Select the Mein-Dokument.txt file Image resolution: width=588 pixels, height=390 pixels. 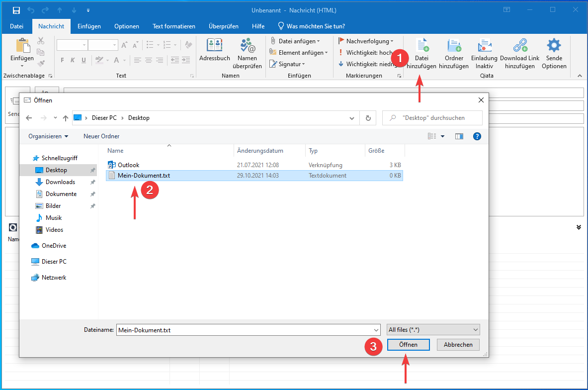pyautogui.click(x=144, y=176)
